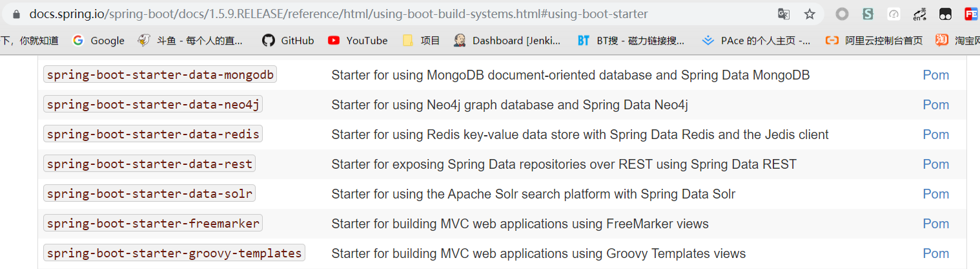Open the 你就知道 bookmark

[x=30, y=40]
